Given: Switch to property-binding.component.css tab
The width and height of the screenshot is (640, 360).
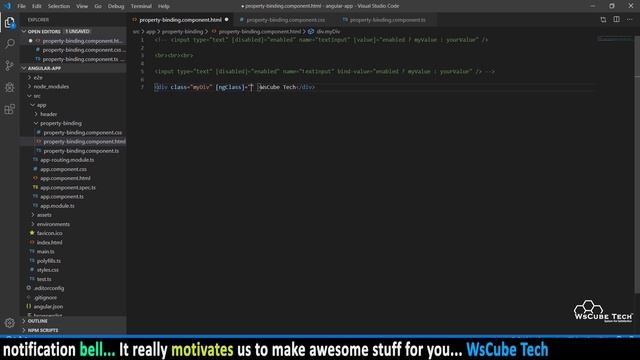Looking at the screenshot, I should coord(285,20).
